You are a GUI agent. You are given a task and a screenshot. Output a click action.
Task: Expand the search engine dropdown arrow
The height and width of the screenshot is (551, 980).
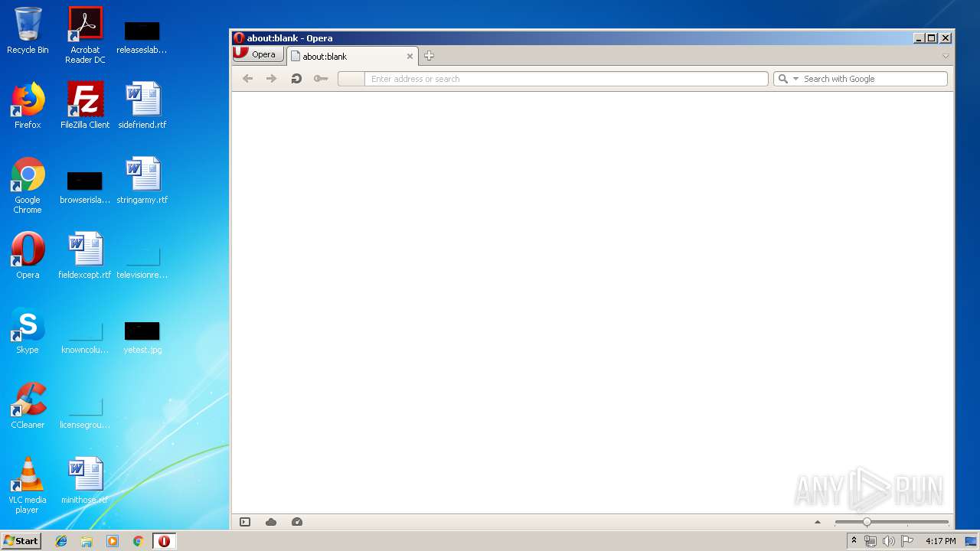point(795,79)
